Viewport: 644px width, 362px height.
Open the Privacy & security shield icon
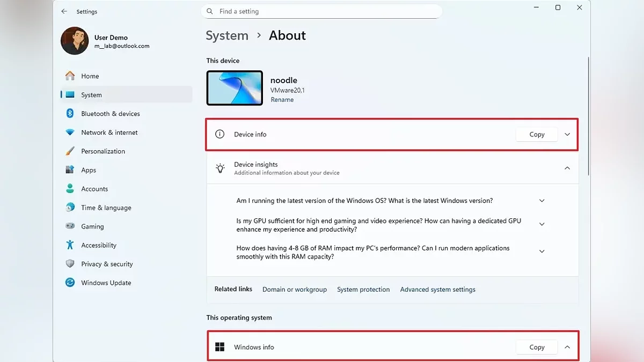pos(70,264)
